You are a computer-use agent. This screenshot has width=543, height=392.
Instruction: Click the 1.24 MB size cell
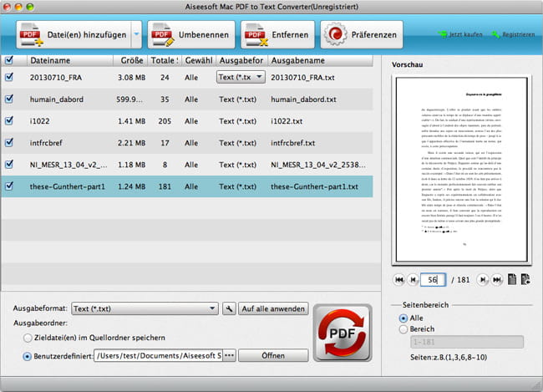click(131, 186)
